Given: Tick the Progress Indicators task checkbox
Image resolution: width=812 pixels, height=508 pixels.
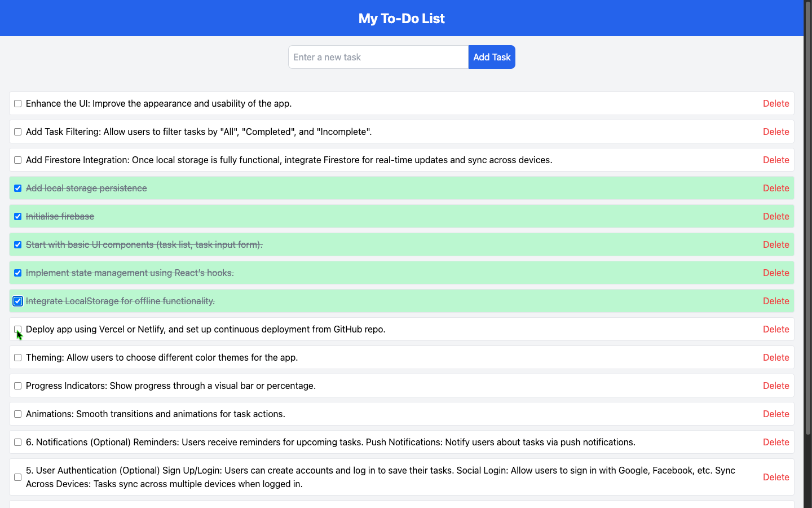Looking at the screenshot, I should (x=18, y=386).
